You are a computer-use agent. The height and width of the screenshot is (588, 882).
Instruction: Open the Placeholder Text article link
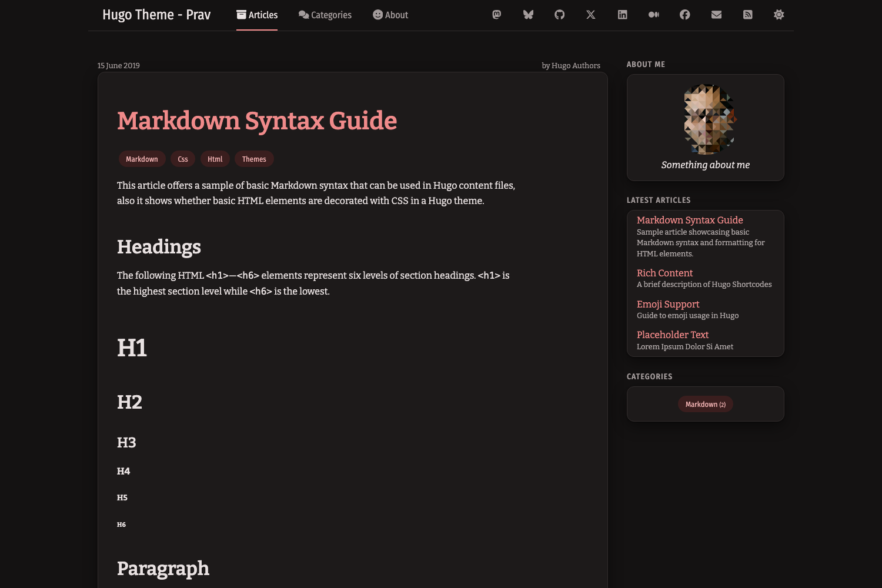(673, 335)
